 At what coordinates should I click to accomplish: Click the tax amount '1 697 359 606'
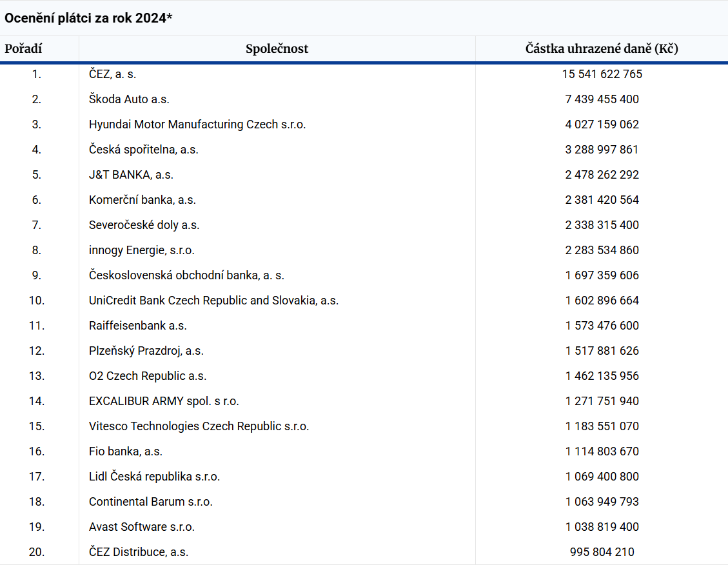tap(602, 275)
